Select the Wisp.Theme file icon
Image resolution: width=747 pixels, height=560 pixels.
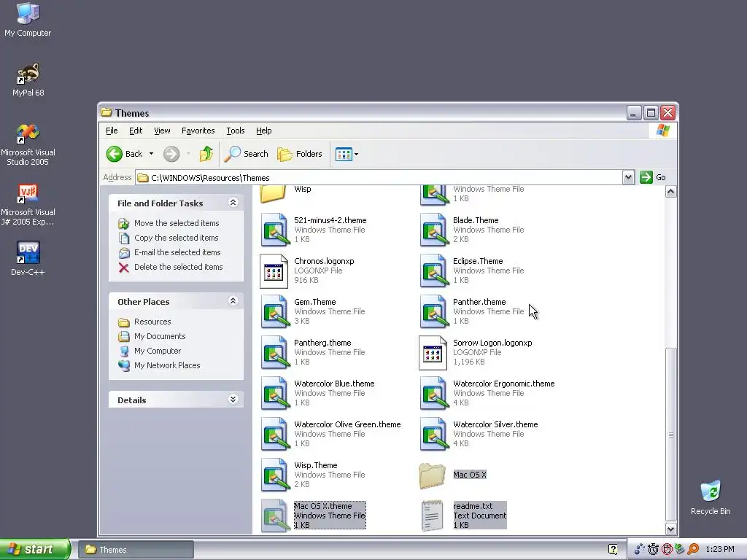pos(274,475)
